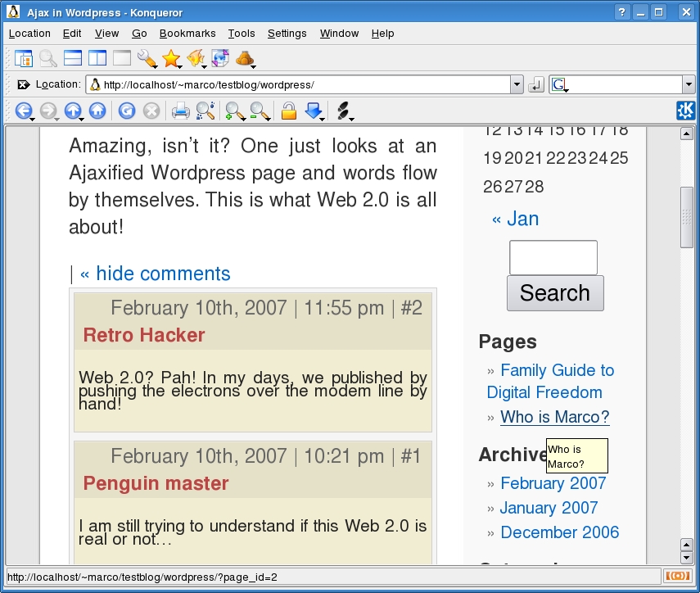The image size is (700, 593).
Task: Zoom out with the magnifier minus icon
Action: click(260, 111)
